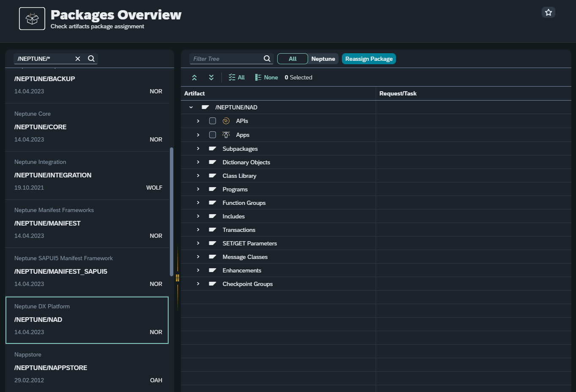This screenshot has width=576, height=392.
Task: Click the double chevron expand-all icon
Action: click(194, 77)
